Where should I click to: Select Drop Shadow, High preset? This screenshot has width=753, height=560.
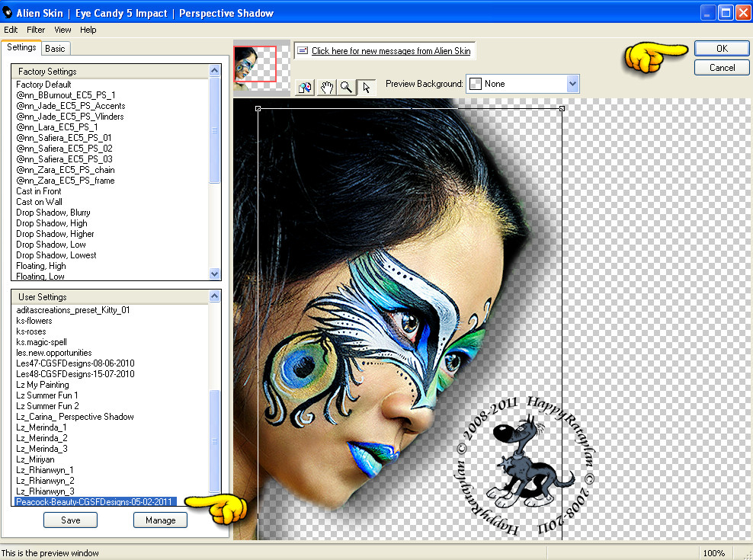coord(52,223)
